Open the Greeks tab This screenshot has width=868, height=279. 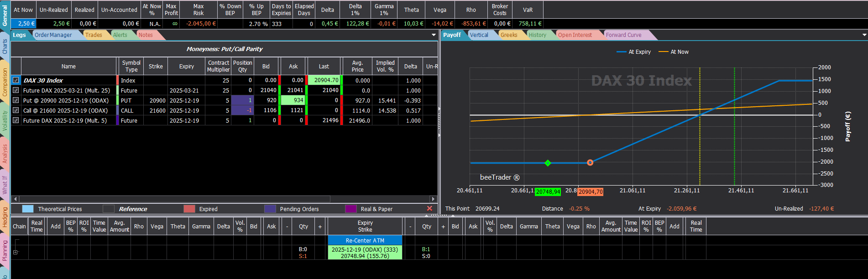click(509, 35)
